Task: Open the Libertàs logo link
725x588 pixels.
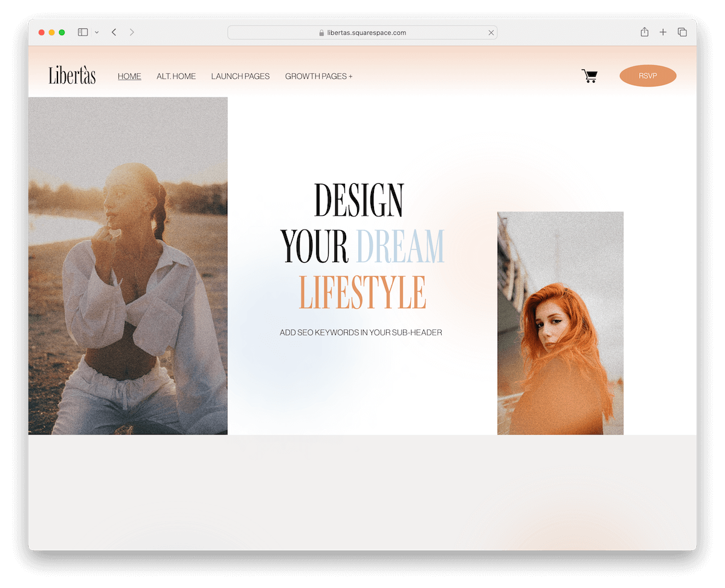Action: coord(71,76)
